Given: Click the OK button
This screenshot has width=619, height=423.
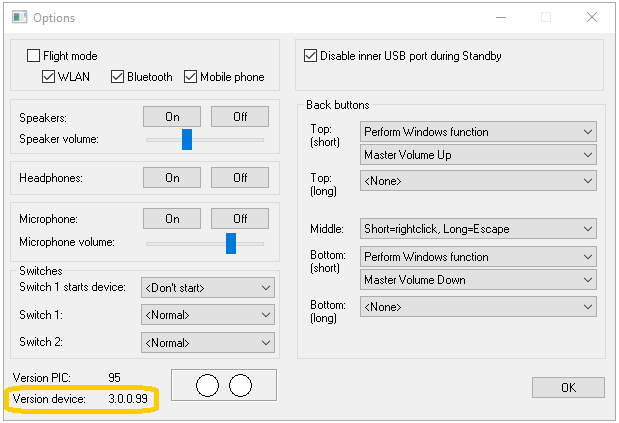Looking at the screenshot, I should [568, 387].
